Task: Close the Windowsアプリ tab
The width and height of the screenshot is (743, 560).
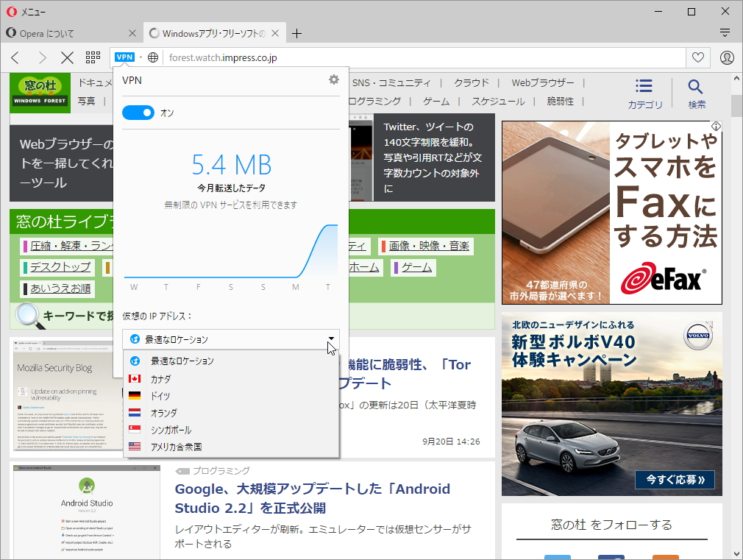Action: click(x=275, y=33)
